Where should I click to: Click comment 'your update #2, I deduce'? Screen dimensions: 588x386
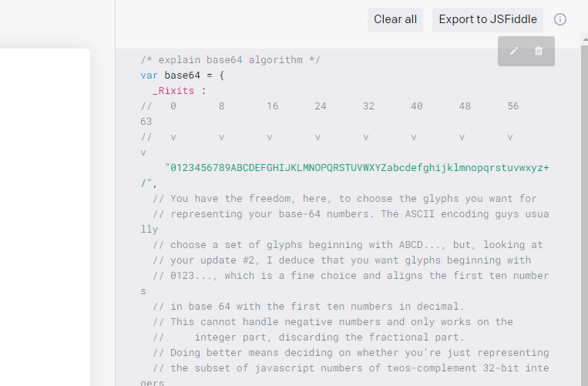[341, 260]
